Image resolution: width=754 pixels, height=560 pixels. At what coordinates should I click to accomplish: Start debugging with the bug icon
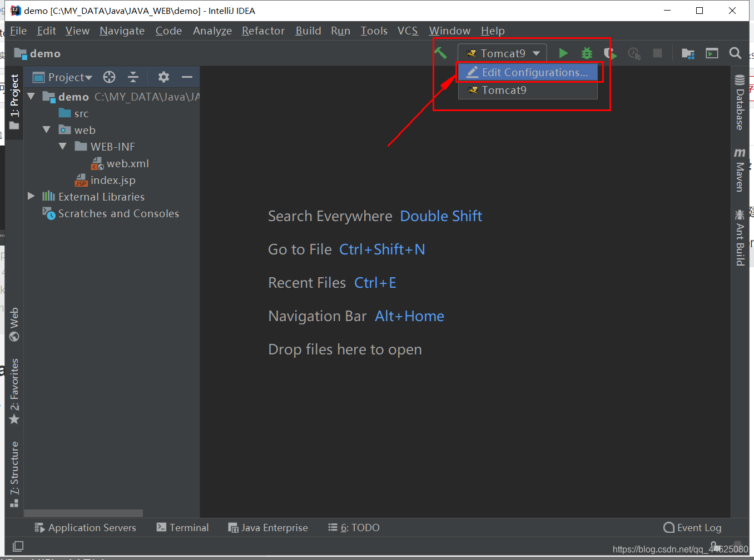(587, 53)
